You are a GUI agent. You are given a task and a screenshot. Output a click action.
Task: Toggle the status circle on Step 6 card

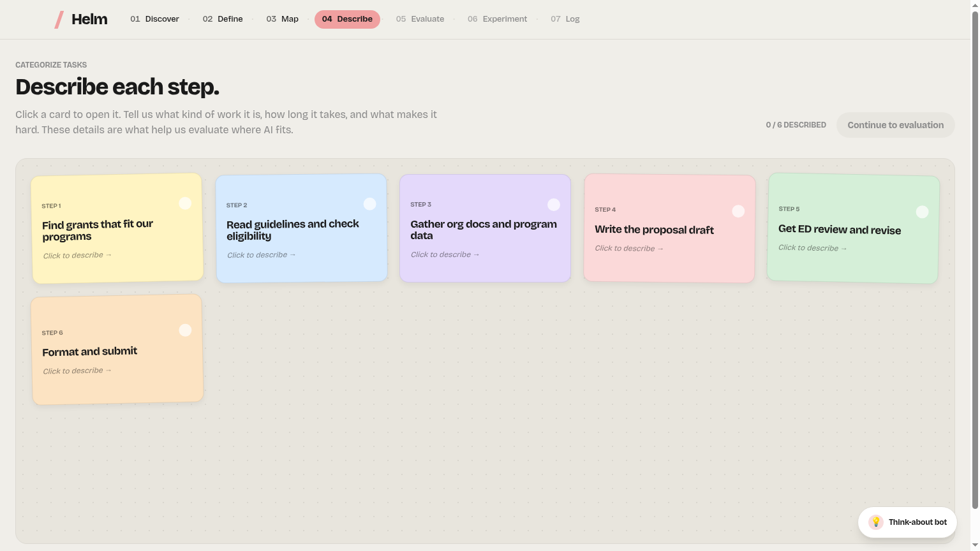(x=185, y=330)
